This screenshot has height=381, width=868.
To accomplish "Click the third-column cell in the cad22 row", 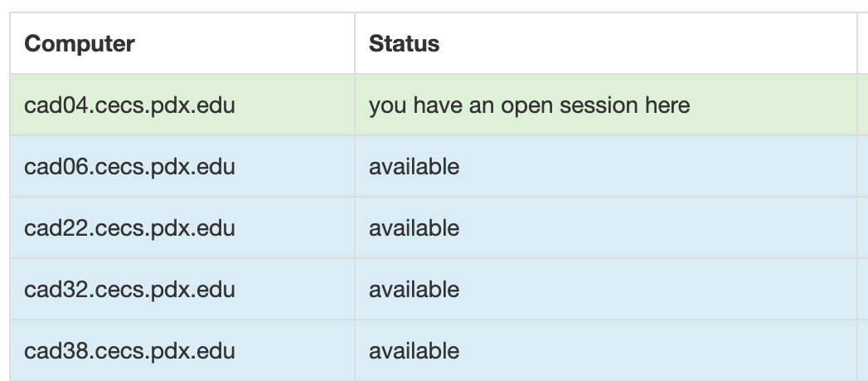I will point(862,228).
